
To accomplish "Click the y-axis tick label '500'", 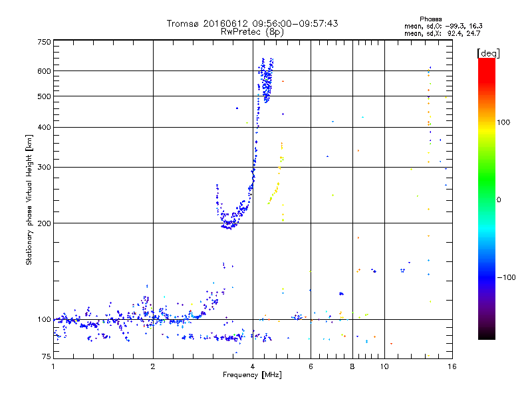I will [44, 96].
